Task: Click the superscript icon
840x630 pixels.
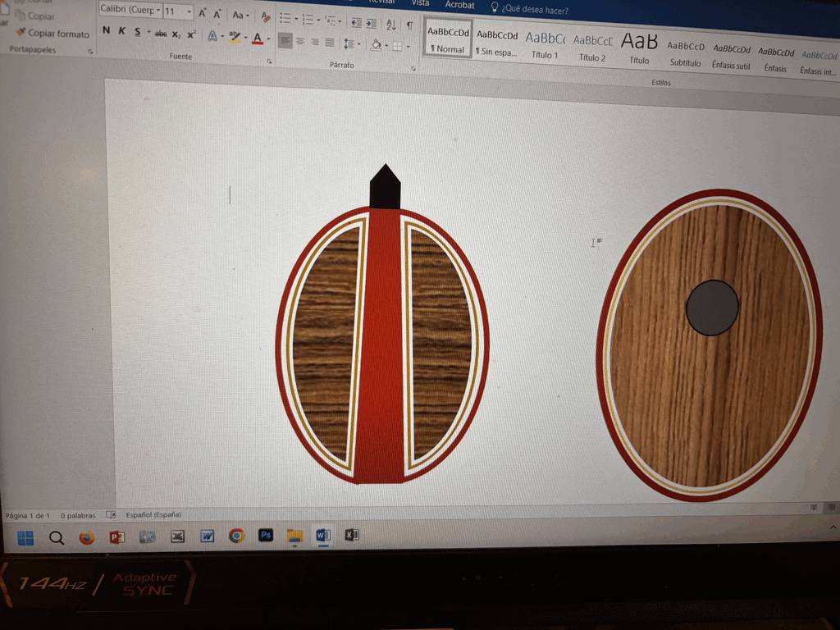Action: click(191, 34)
